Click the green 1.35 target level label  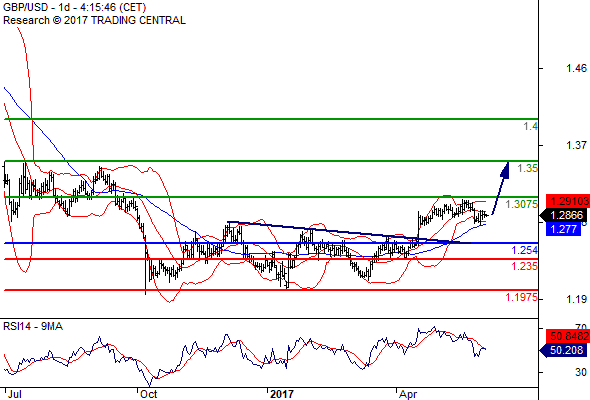528,168
